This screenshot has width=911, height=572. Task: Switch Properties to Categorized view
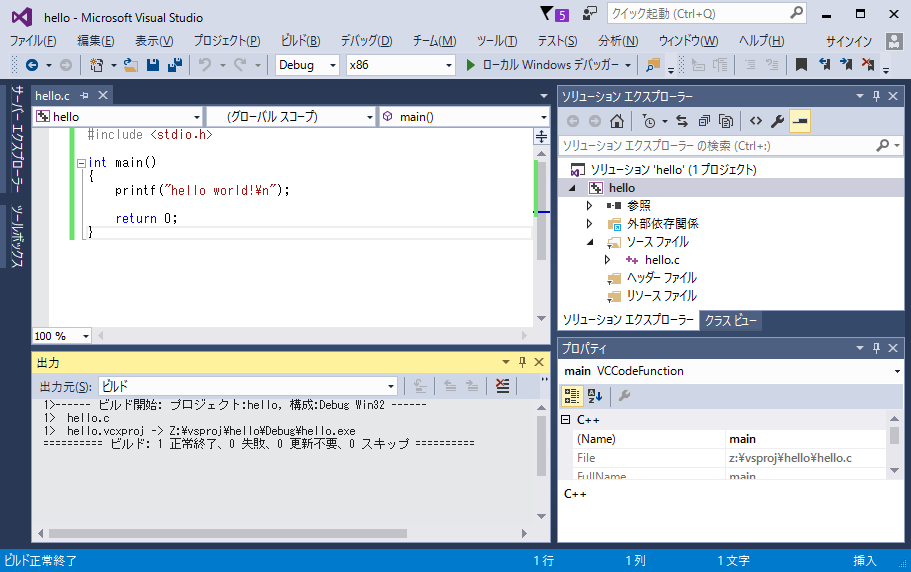[572, 396]
